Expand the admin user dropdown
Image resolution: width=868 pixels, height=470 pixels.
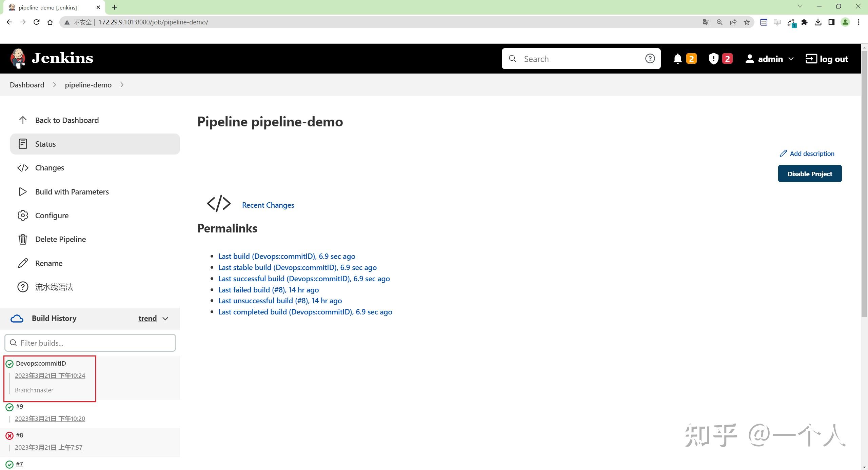pos(791,59)
